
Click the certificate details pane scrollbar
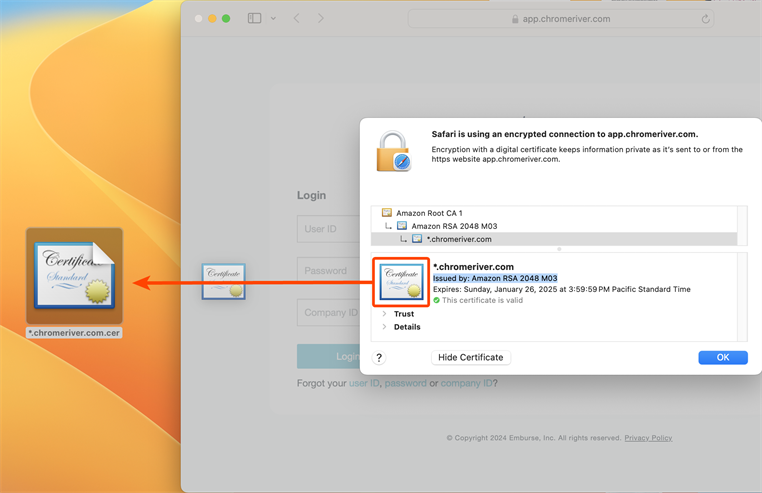point(742,297)
